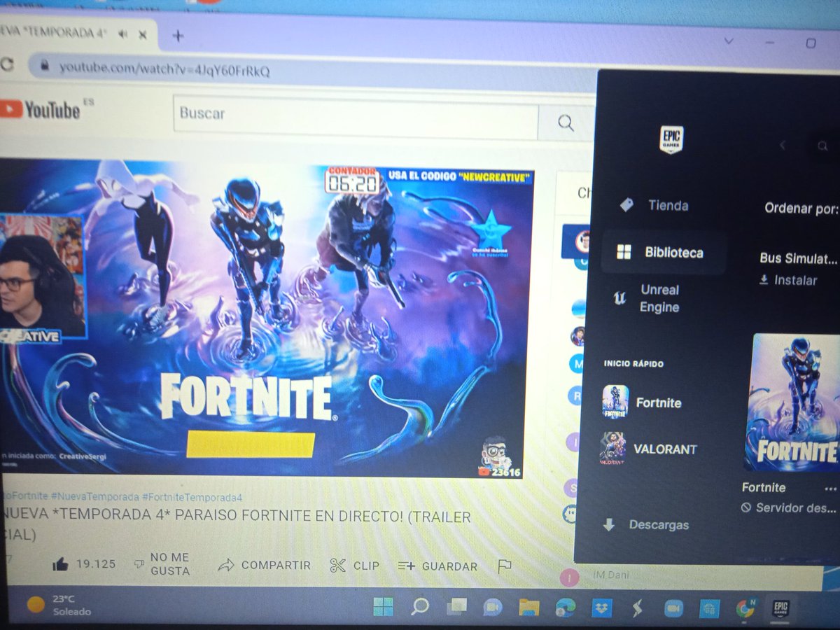Open Task View on taskbar
This screenshot has height=630, width=840.
(456, 606)
